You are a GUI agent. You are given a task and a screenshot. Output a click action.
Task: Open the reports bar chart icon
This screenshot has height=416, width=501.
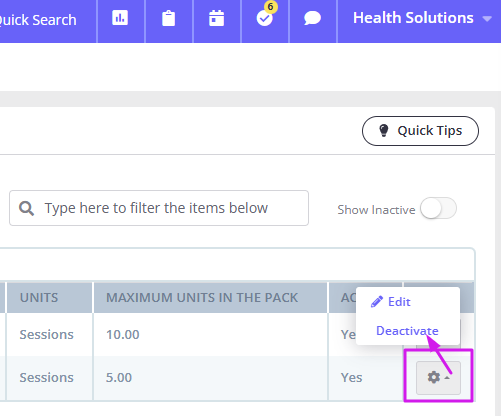(x=120, y=18)
